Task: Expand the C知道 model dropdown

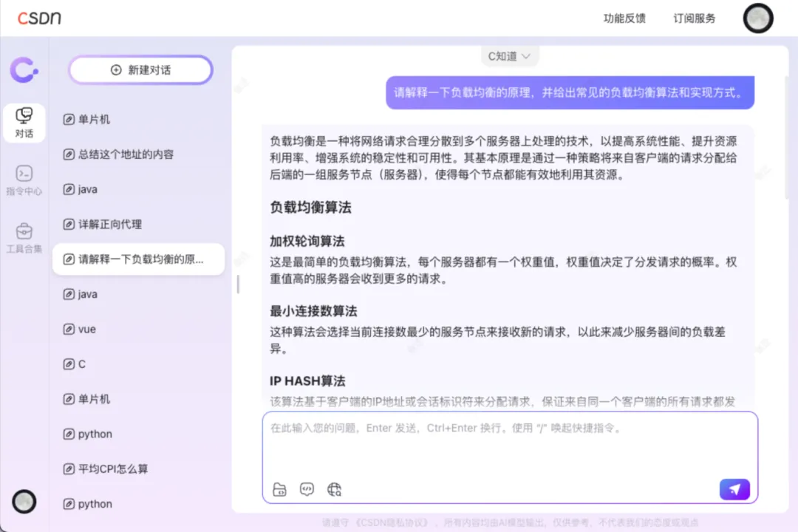Action: click(x=509, y=56)
